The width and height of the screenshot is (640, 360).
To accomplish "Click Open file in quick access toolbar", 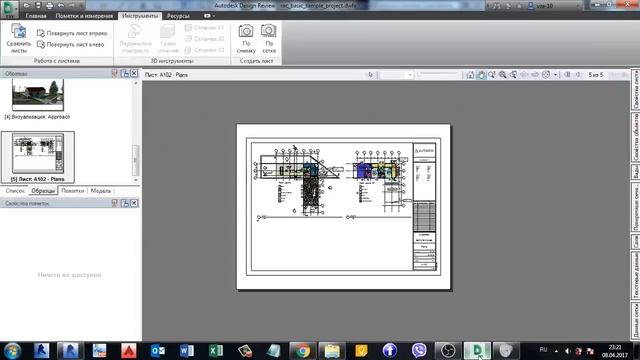I will 27,5.
